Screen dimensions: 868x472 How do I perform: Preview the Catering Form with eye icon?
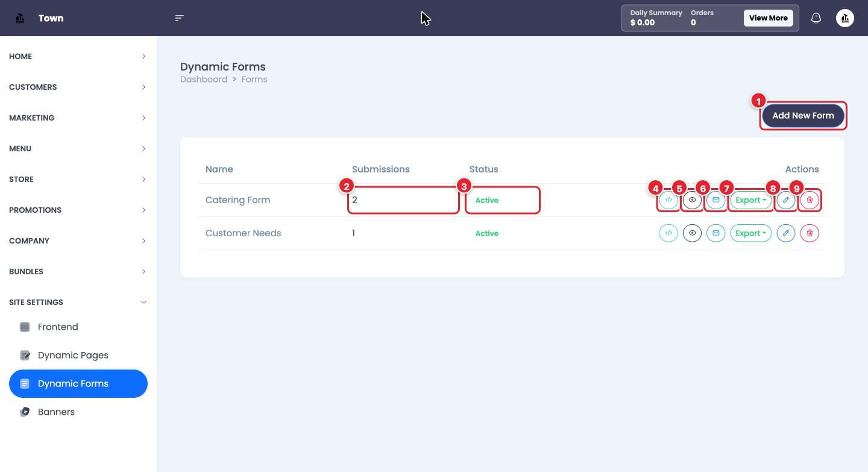click(x=692, y=200)
